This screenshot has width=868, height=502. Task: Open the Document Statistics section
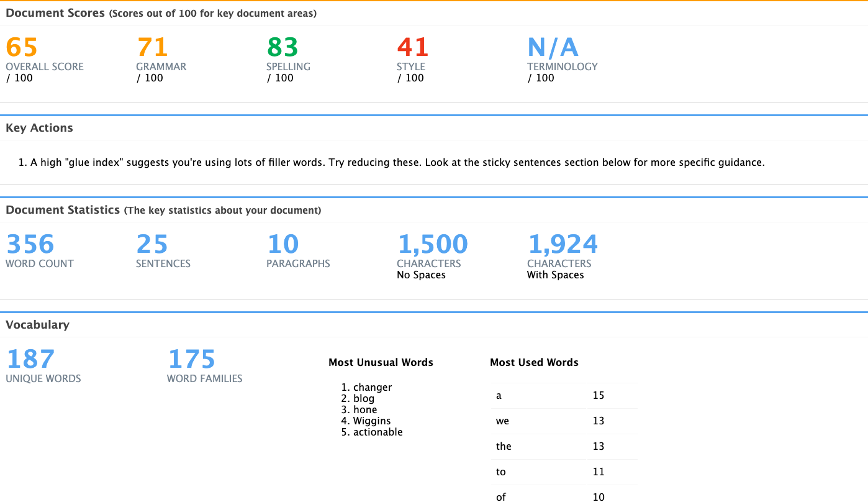point(64,209)
